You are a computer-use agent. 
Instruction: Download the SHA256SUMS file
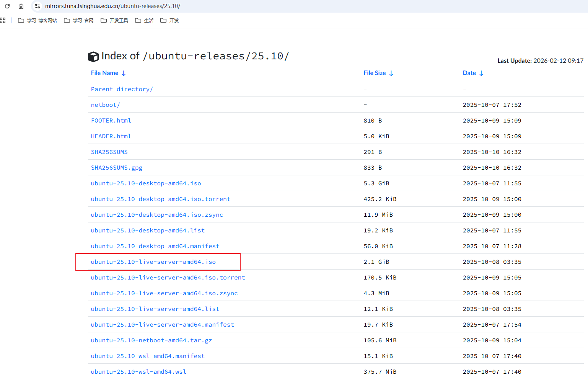109,152
